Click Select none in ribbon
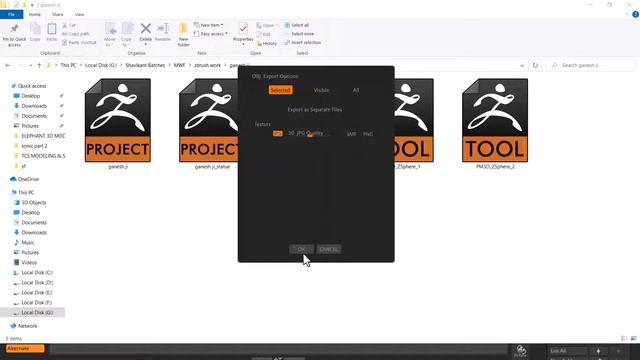640x360 pixels. click(x=299, y=34)
